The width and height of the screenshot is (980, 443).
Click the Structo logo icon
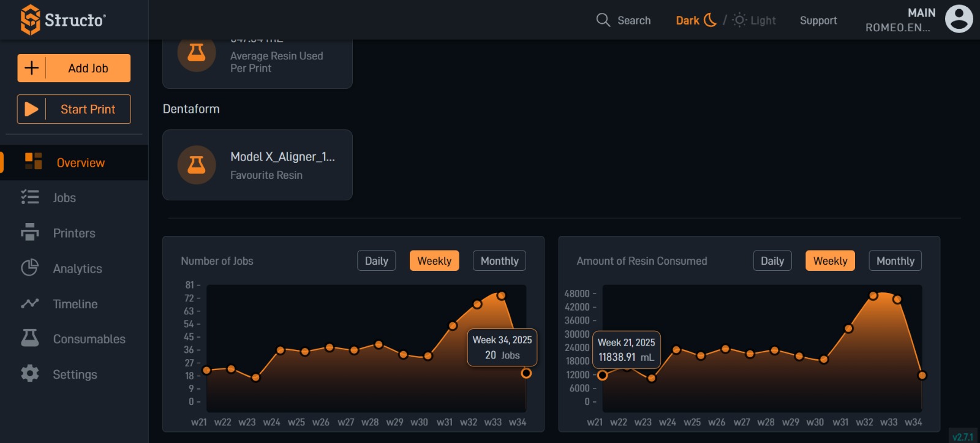tap(30, 20)
